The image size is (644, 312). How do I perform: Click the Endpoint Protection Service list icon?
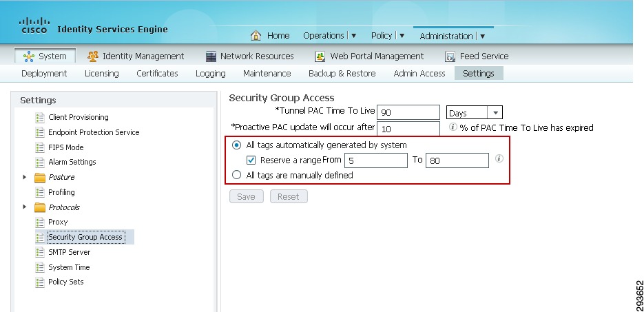pyautogui.click(x=40, y=132)
